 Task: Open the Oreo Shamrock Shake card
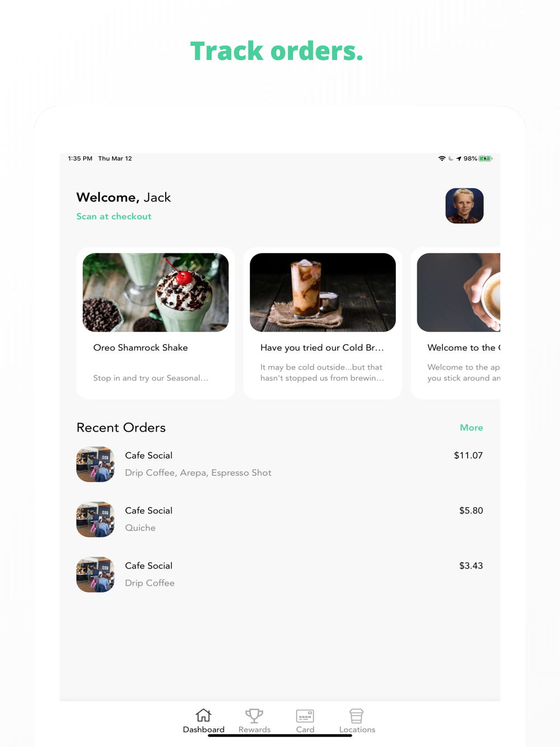pyautogui.click(x=156, y=323)
